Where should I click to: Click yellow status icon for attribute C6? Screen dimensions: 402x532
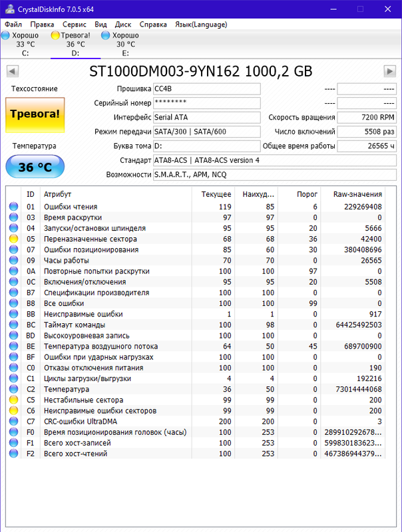pyautogui.click(x=13, y=410)
